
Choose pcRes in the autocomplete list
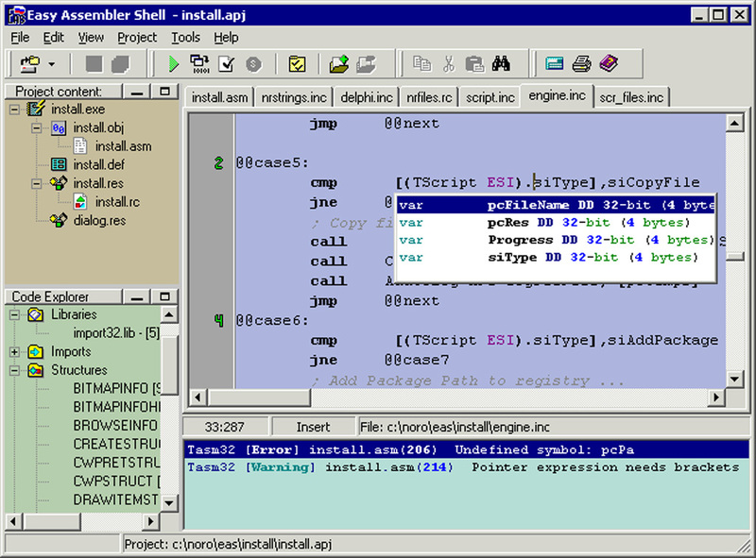(556, 223)
